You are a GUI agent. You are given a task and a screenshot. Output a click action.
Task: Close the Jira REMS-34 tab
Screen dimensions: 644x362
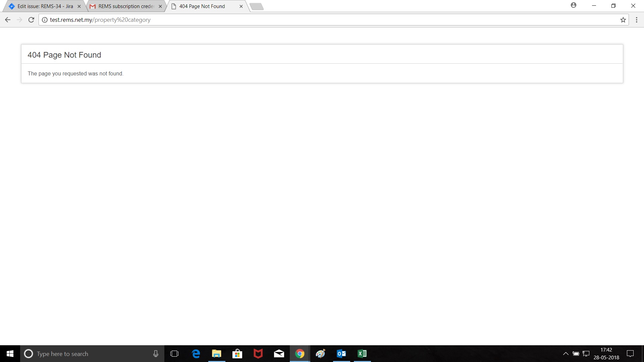[79, 6]
